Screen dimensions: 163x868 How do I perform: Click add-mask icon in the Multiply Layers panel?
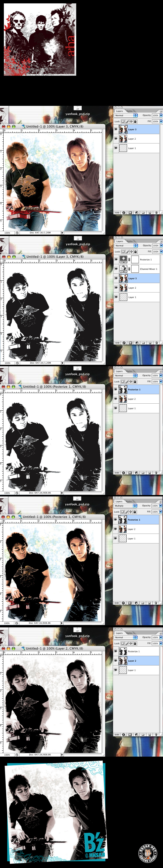point(130,603)
